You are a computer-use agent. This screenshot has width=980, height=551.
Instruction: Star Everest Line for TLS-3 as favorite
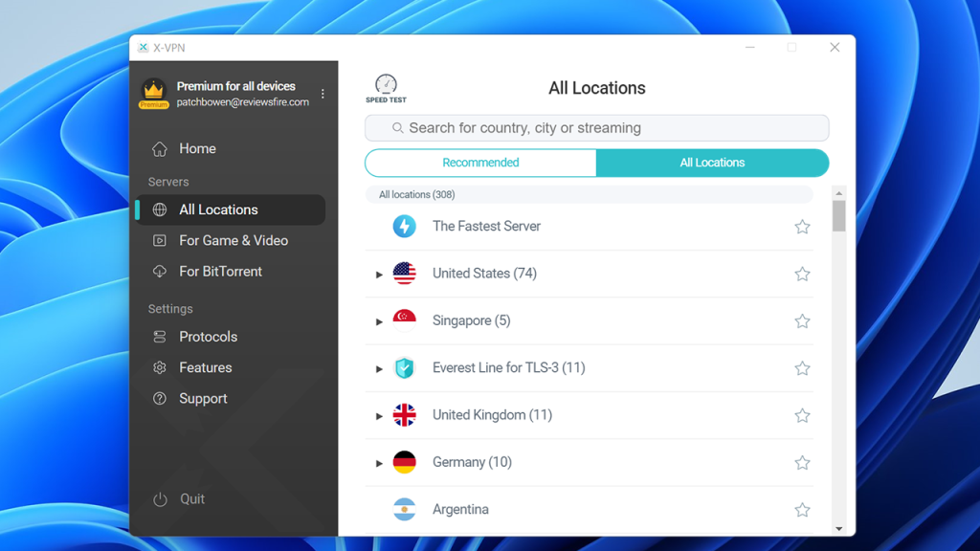(x=803, y=368)
